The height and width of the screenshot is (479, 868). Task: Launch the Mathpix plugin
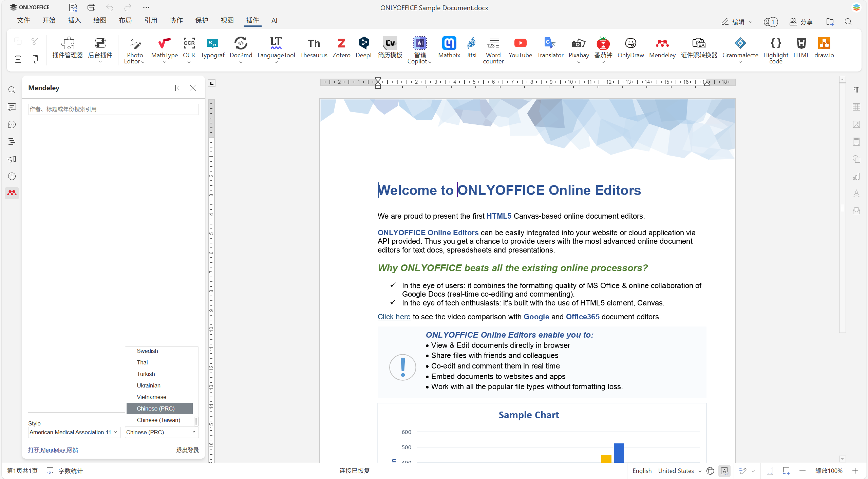click(x=449, y=47)
